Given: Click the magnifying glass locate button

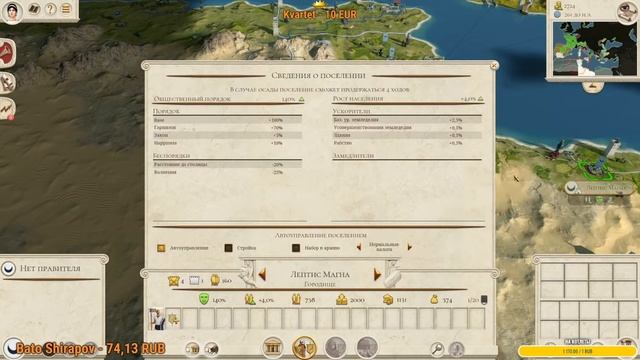Looking at the screenshot, I should [x=437, y=349].
